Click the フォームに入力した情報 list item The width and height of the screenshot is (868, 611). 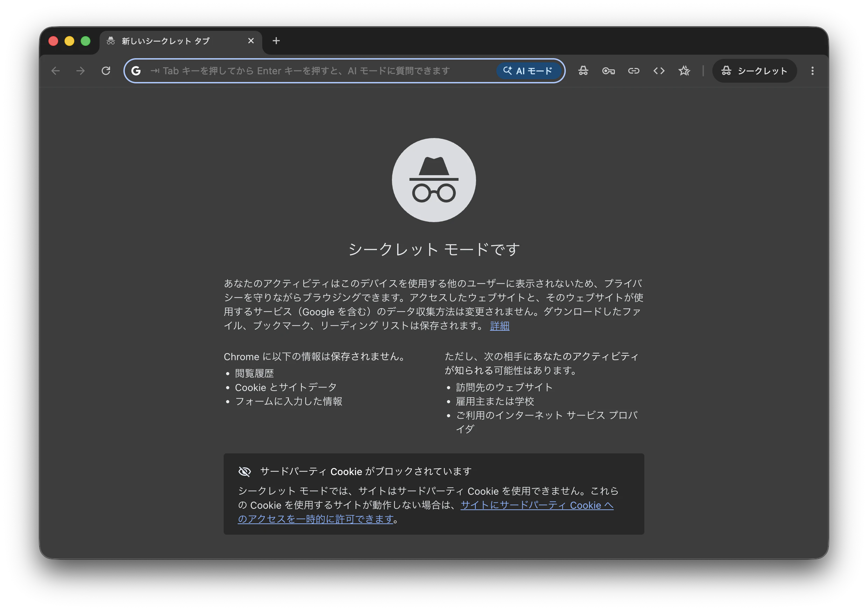(289, 401)
